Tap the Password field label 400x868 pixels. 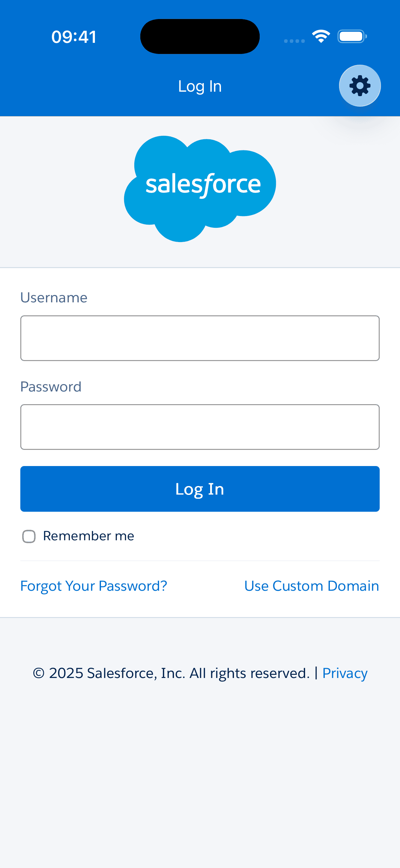[50, 386]
